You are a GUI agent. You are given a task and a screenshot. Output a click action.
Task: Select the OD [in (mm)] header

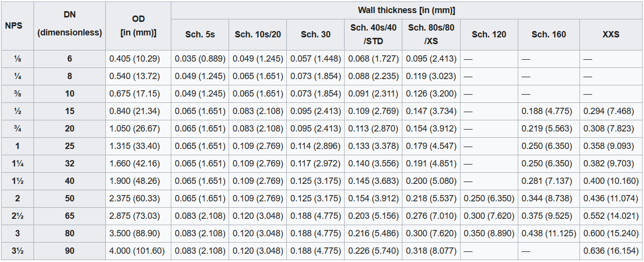(x=138, y=26)
